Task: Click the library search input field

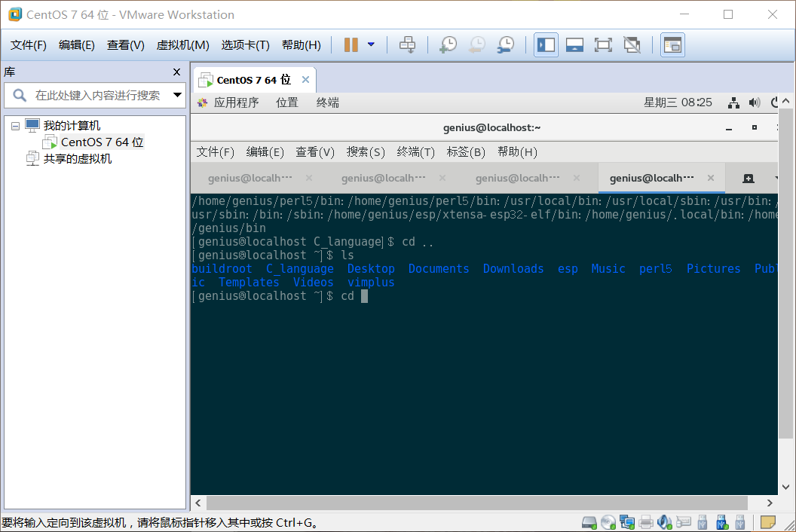Action: click(x=96, y=95)
